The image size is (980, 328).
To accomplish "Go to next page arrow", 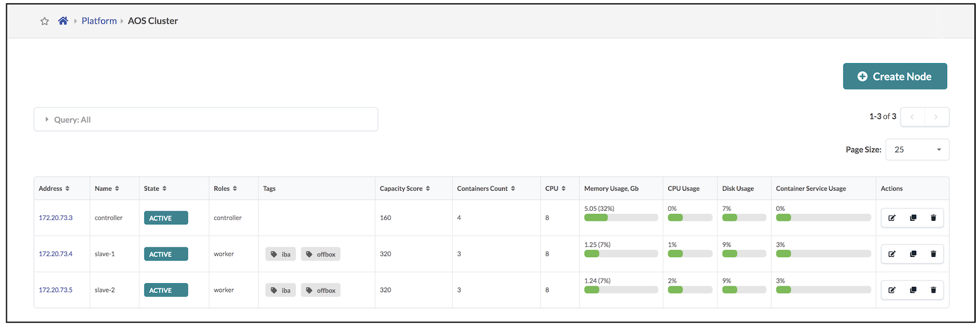I will click(936, 116).
